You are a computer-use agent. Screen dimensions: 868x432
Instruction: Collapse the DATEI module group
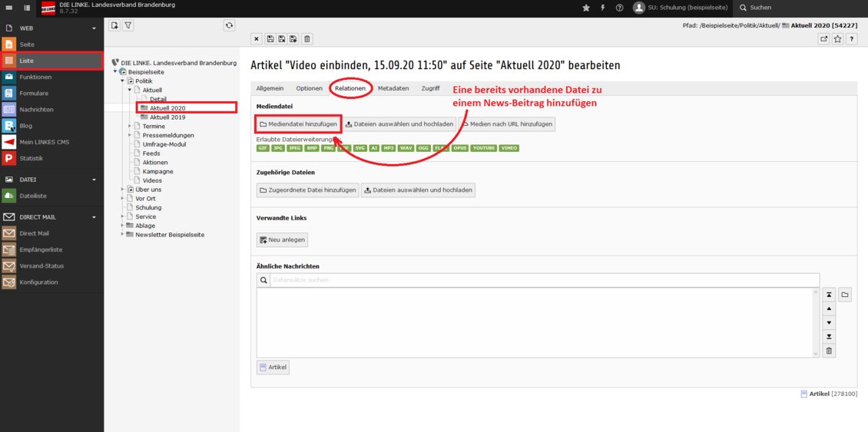click(x=94, y=180)
